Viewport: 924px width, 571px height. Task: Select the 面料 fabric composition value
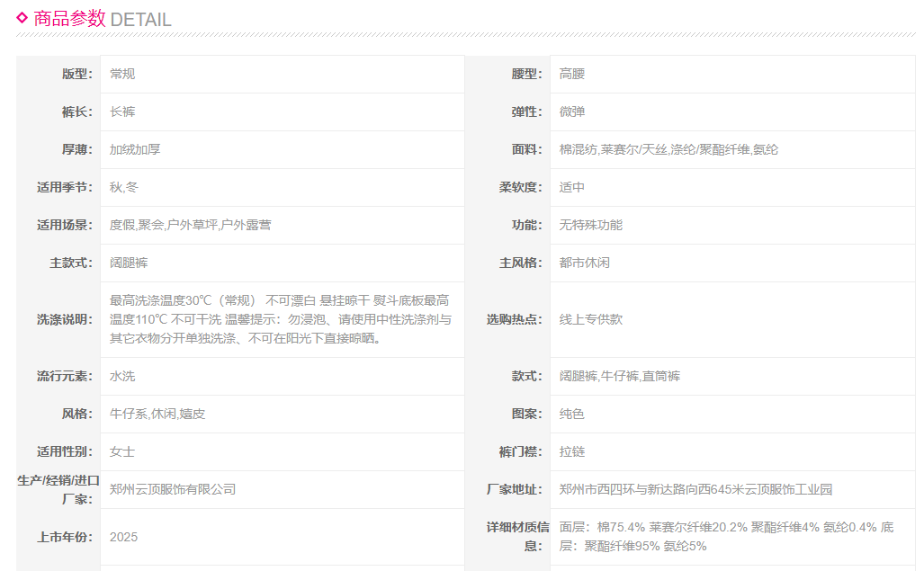(x=668, y=149)
